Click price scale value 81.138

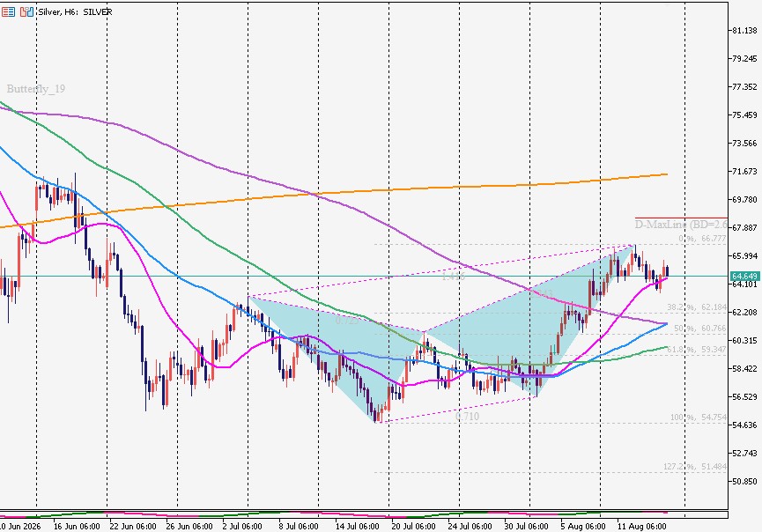coord(744,31)
